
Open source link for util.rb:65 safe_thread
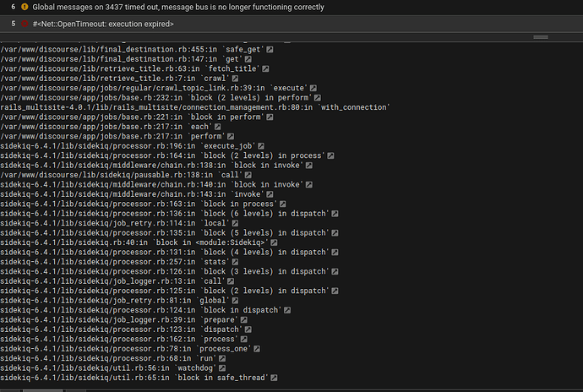coord(274,378)
